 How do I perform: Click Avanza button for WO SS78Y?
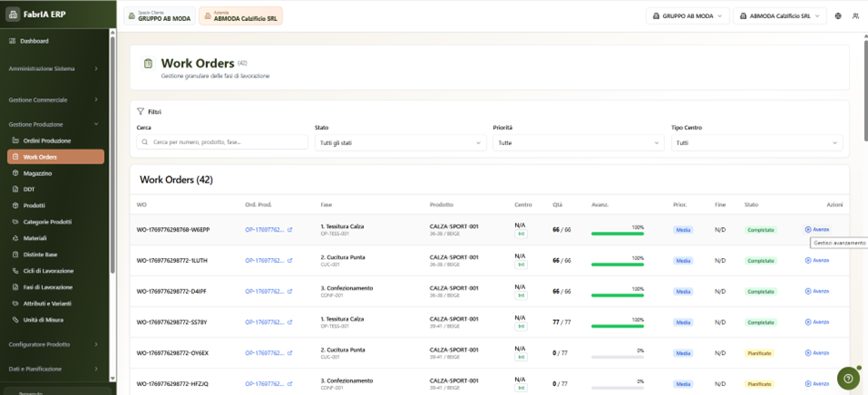coord(817,322)
